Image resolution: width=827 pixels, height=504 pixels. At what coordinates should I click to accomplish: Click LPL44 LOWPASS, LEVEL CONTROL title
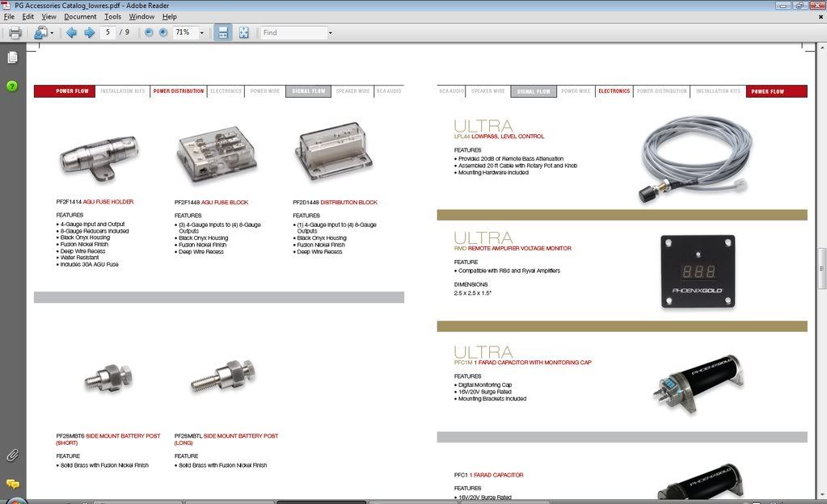[499, 136]
